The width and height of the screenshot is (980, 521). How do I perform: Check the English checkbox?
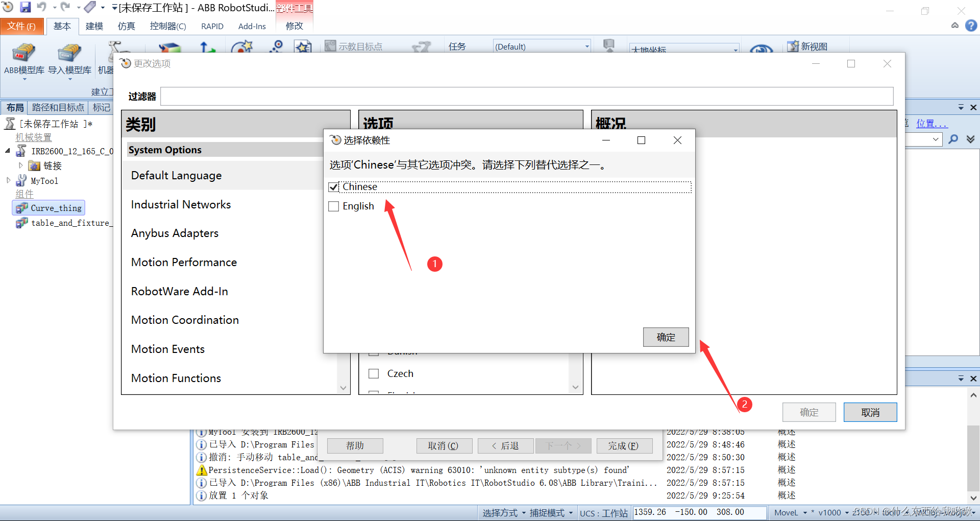[334, 206]
